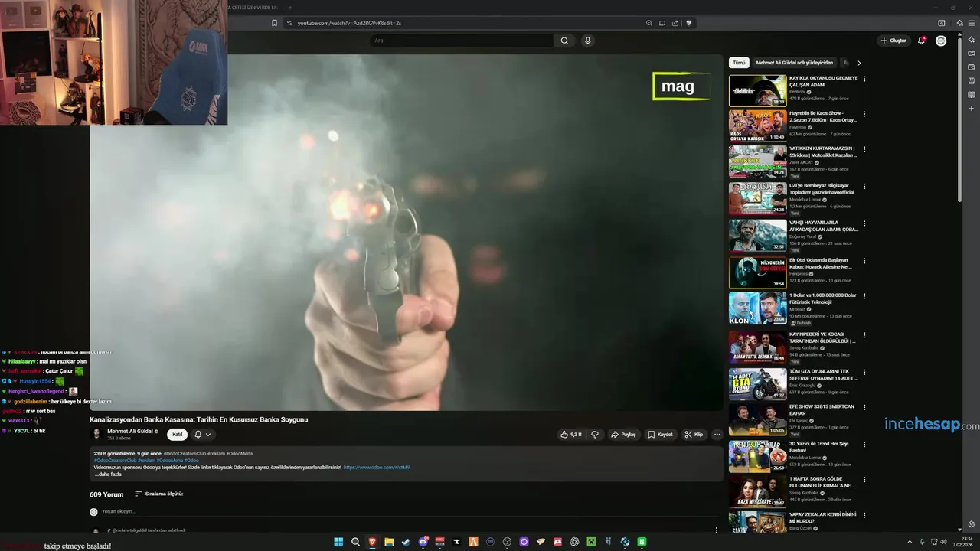Open the pinned comment's three-dot menu
Viewport: 980px width, 551px height.
tap(717, 530)
